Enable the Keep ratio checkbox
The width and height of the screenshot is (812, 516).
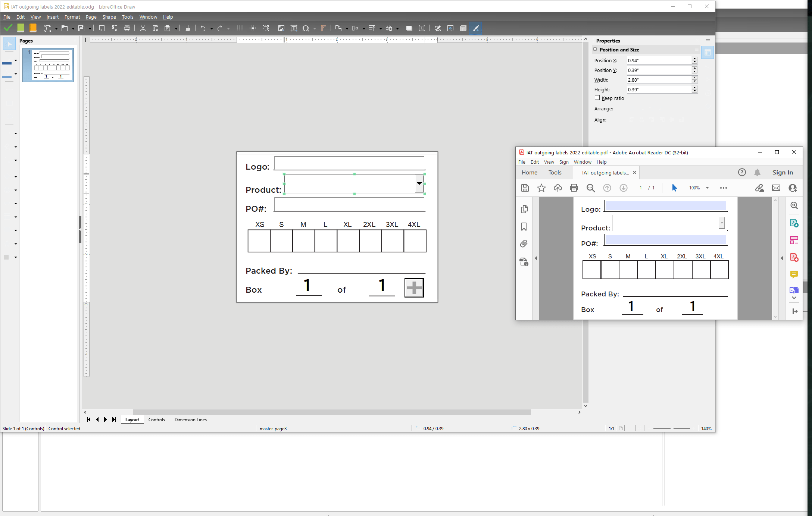pos(597,98)
